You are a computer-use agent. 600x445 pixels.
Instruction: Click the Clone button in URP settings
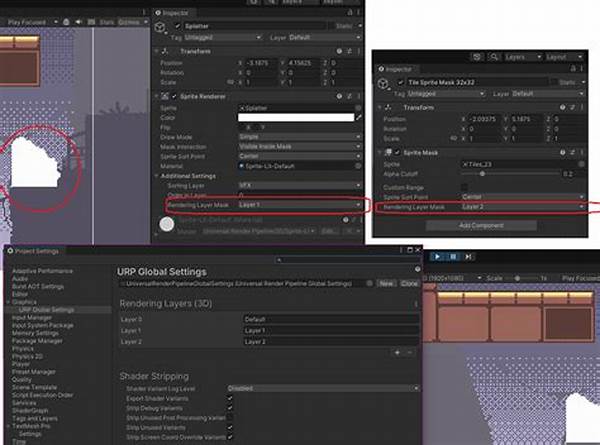pyautogui.click(x=410, y=283)
